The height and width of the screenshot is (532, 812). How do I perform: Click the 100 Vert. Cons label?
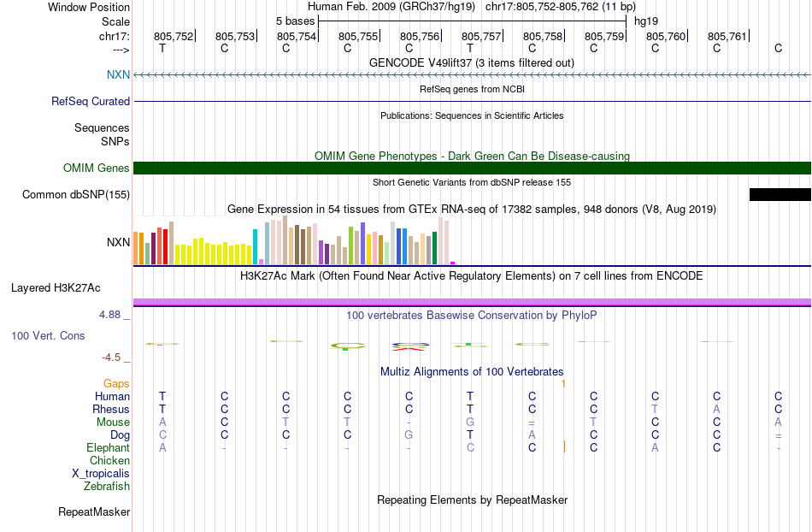pyautogui.click(x=48, y=335)
